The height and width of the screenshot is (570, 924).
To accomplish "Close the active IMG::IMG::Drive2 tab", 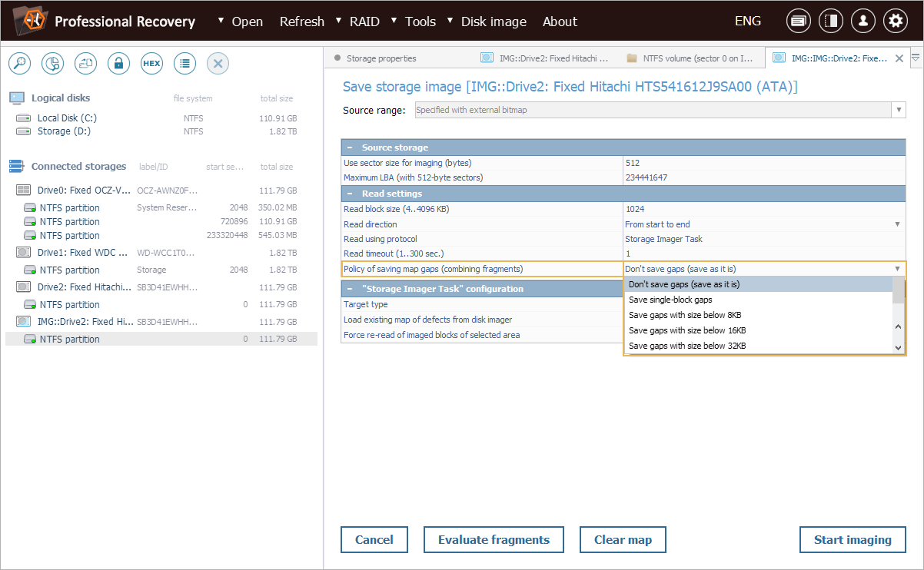I will 899,58.
